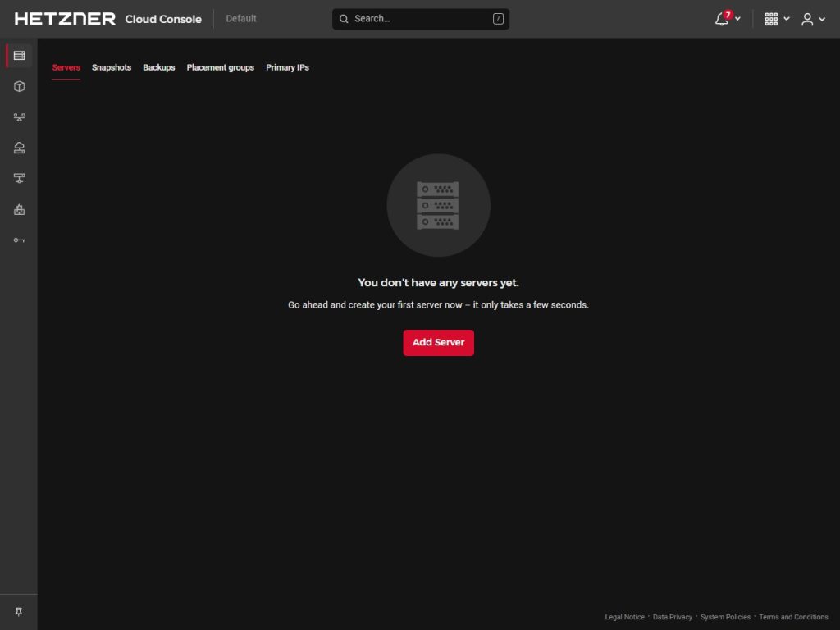This screenshot has height=630, width=840.
Task: Open the Default project link
Action: [241, 19]
